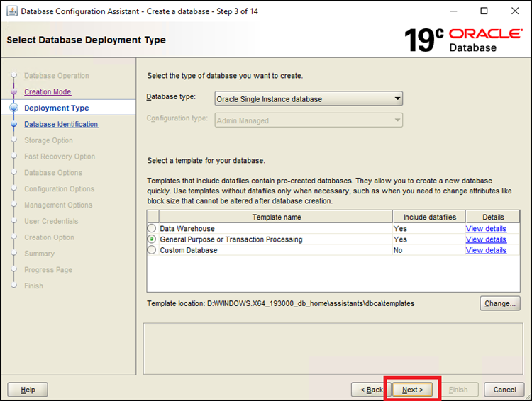This screenshot has width=532, height=401.
Task: Click the Include datafiles column header
Action: [x=430, y=217]
